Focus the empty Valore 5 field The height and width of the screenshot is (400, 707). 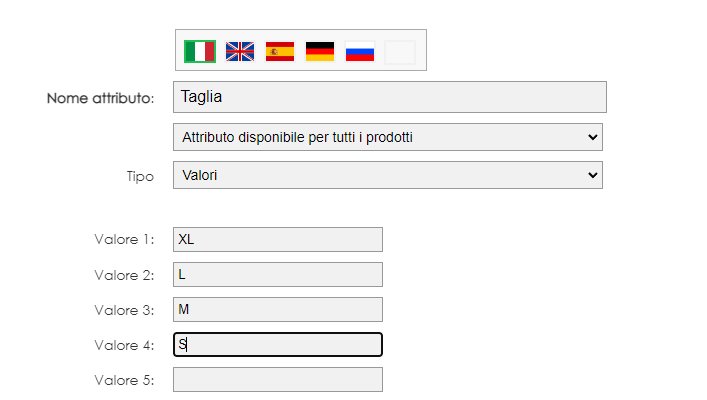tap(278, 380)
